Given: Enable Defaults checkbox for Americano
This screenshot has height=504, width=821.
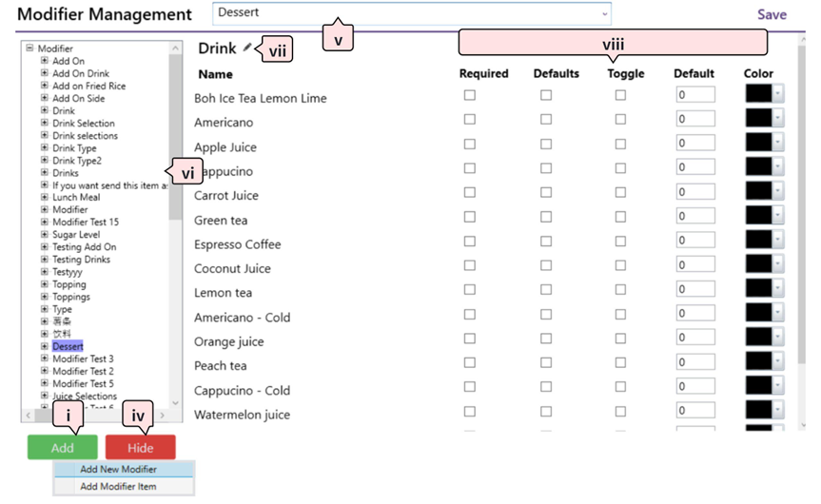Looking at the screenshot, I should tap(546, 119).
